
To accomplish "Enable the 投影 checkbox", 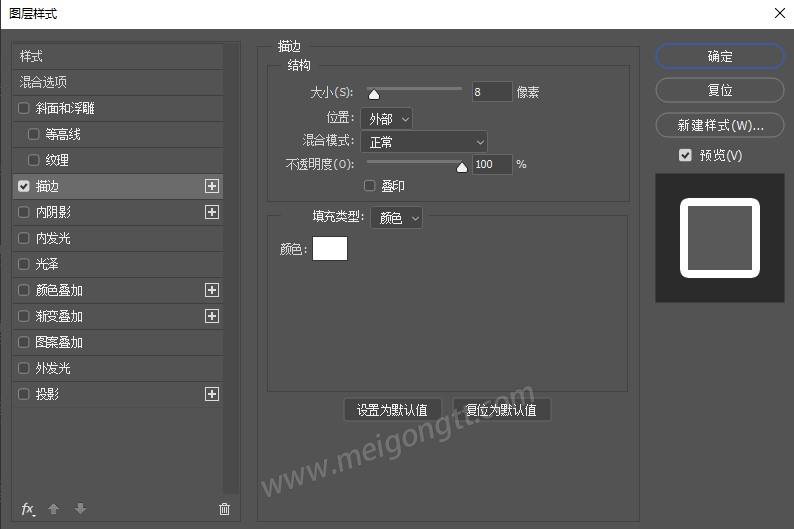I will coord(23,394).
